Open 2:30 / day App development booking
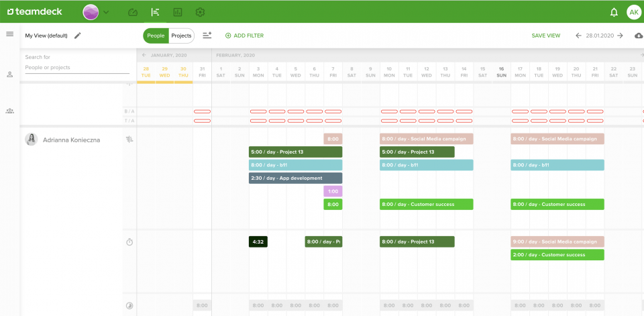Screen dimensions: 644x316 tap(295, 178)
